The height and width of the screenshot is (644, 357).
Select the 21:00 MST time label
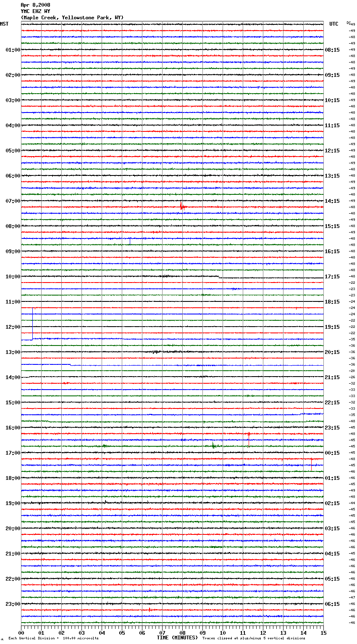coord(13,554)
